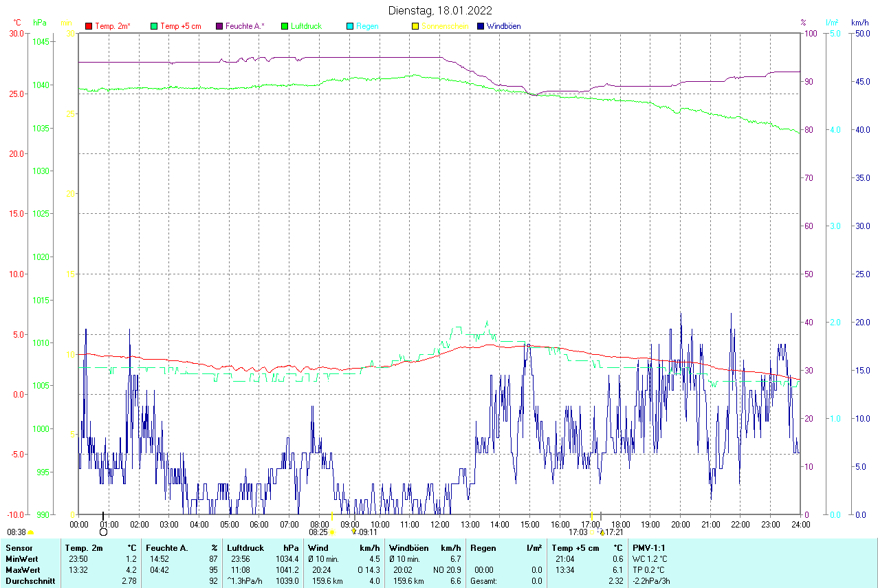Click the 23:50 min temperature time cell
Screen dimensions: 878x588
pos(78,559)
